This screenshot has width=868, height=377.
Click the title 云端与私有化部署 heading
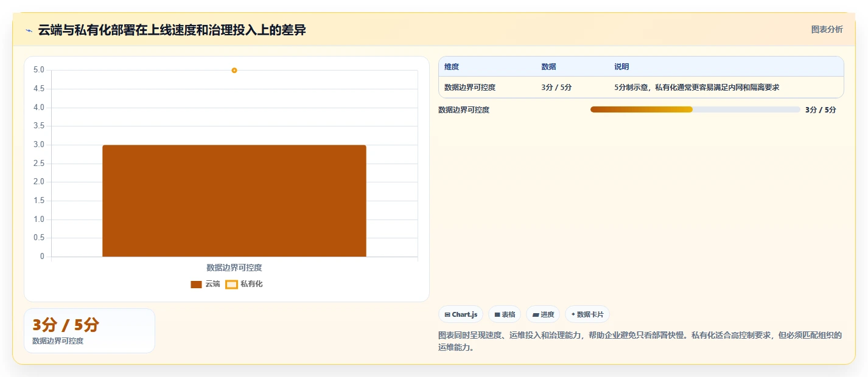tap(172, 30)
